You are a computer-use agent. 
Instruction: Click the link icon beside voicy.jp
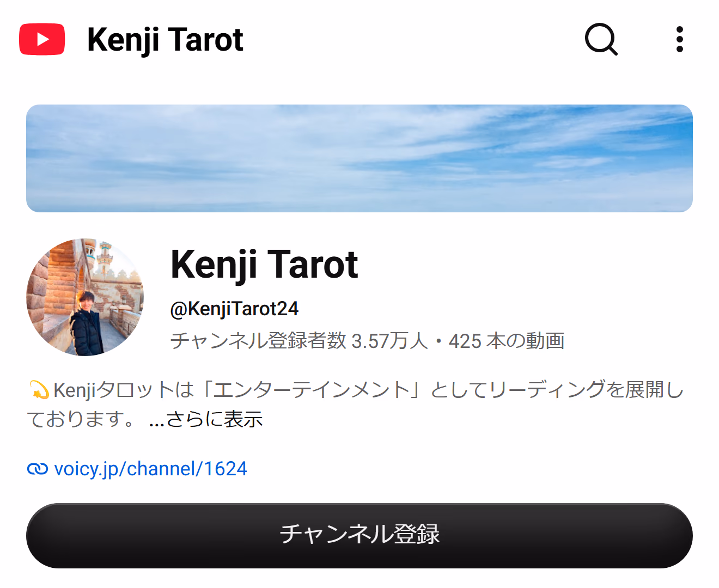coord(38,469)
